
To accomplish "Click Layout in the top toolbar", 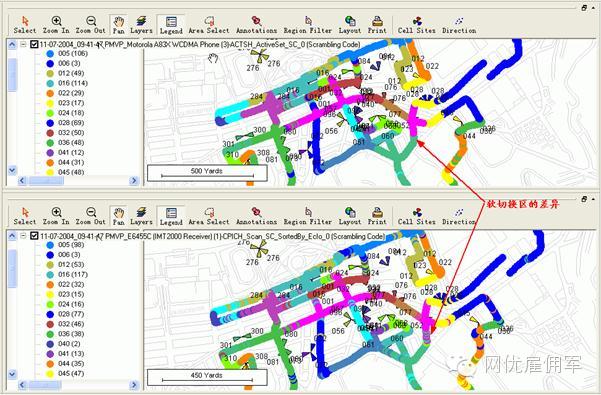I will click(350, 25).
